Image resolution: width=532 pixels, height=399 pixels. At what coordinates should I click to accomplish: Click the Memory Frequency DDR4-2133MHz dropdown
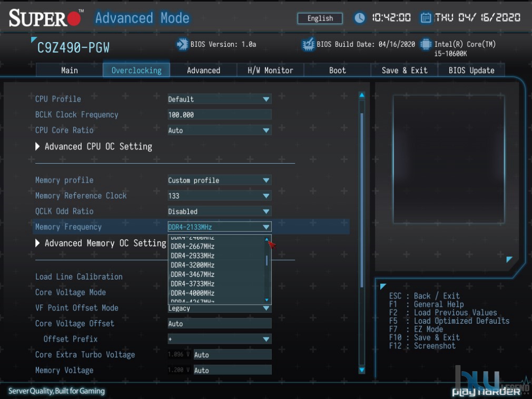(220, 227)
